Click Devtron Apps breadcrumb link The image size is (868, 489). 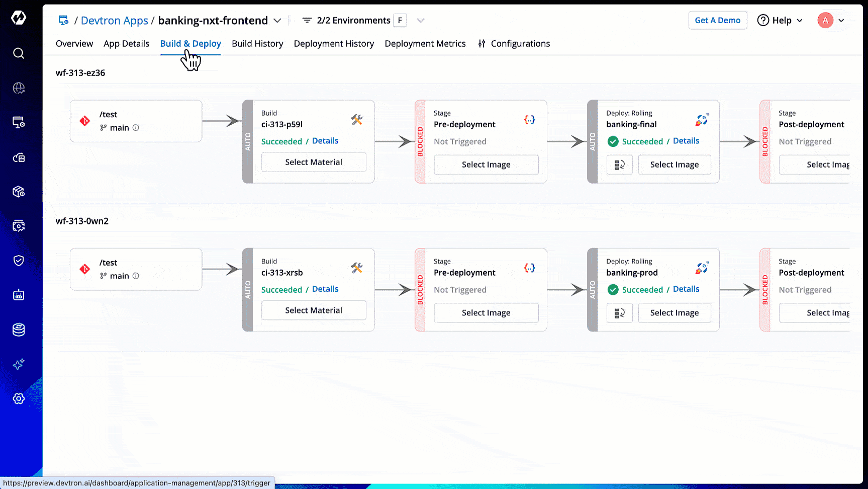click(x=114, y=21)
